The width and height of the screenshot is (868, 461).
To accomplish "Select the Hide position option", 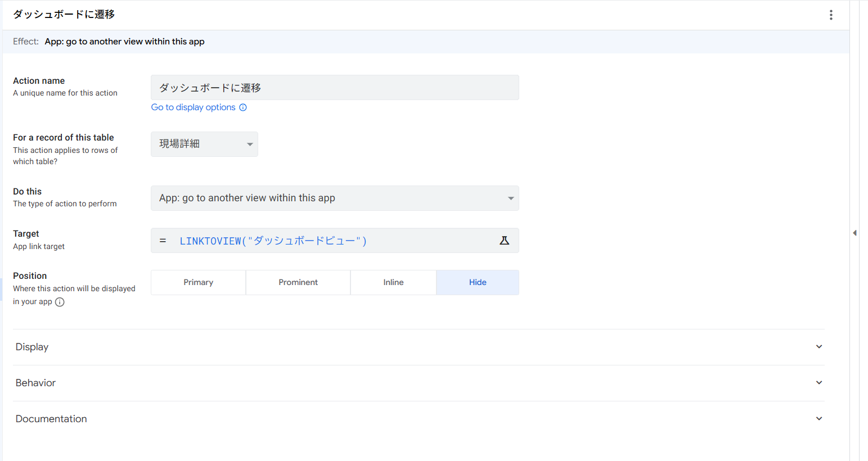I will click(x=478, y=282).
